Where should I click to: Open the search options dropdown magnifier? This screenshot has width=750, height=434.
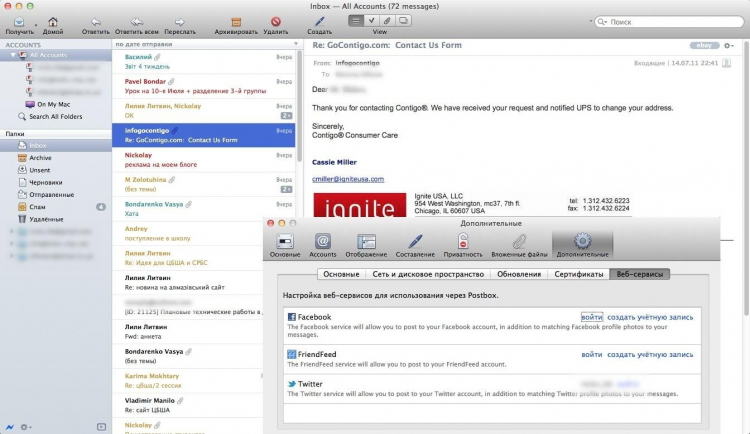(602, 22)
